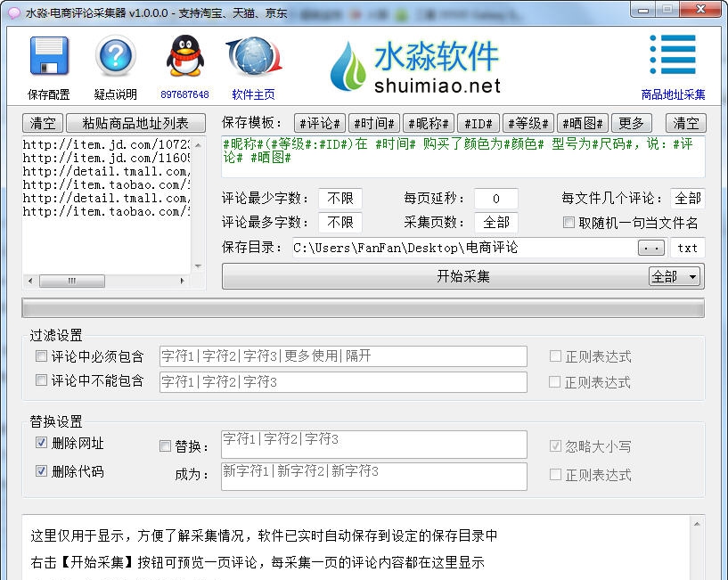Click the URL list horizontal scrollbar

71,280
